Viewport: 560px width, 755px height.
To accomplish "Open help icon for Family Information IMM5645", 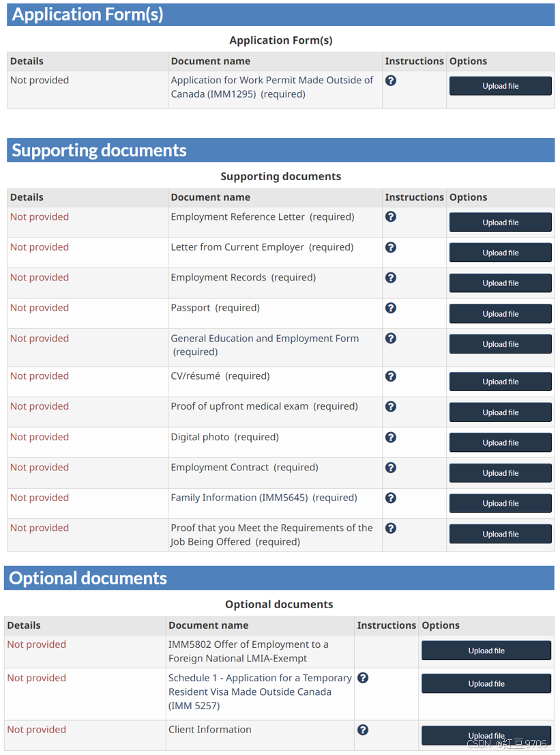I will (x=391, y=498).
